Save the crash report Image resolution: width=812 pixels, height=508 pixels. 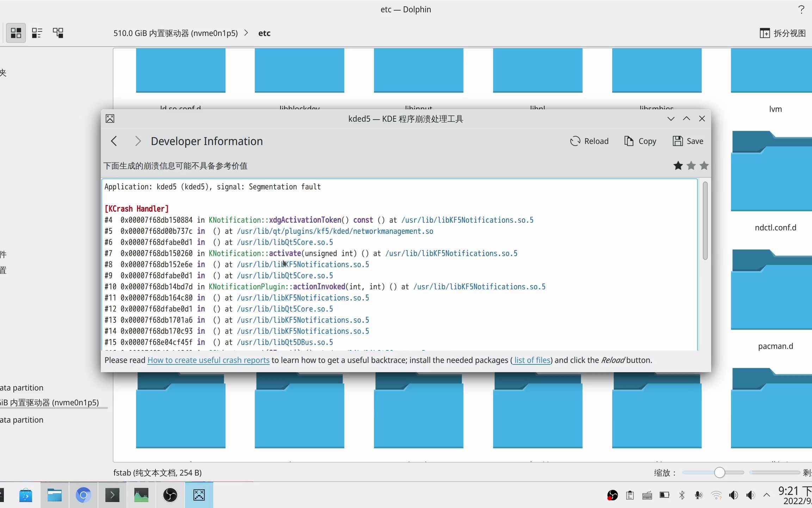click(688, 141)
